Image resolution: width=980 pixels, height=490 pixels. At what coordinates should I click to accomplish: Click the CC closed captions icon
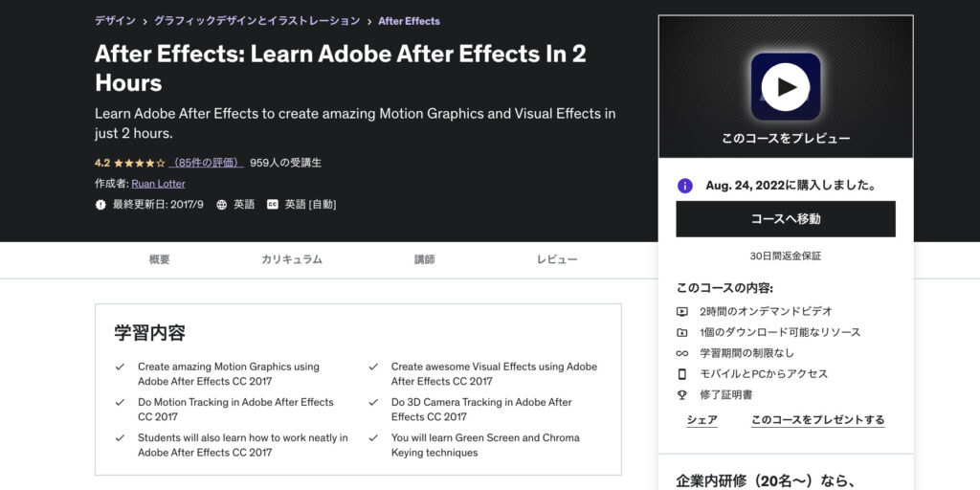(x=273, y=205)
